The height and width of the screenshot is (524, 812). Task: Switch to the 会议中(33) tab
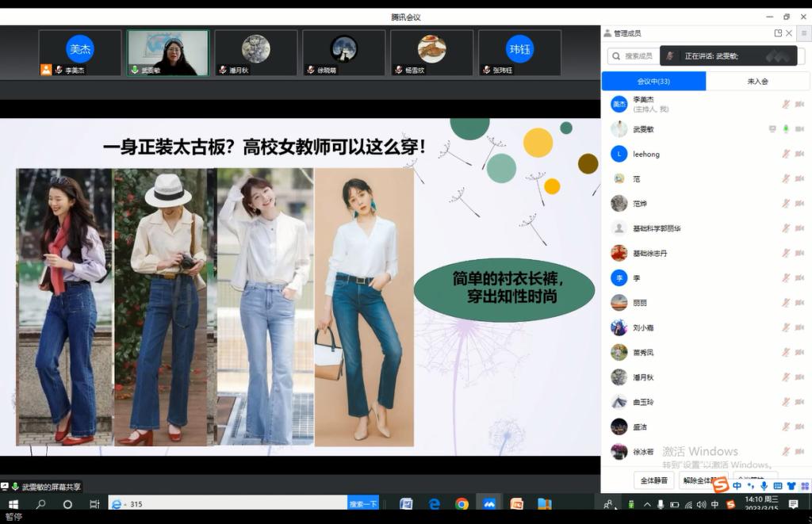point(653,81)
